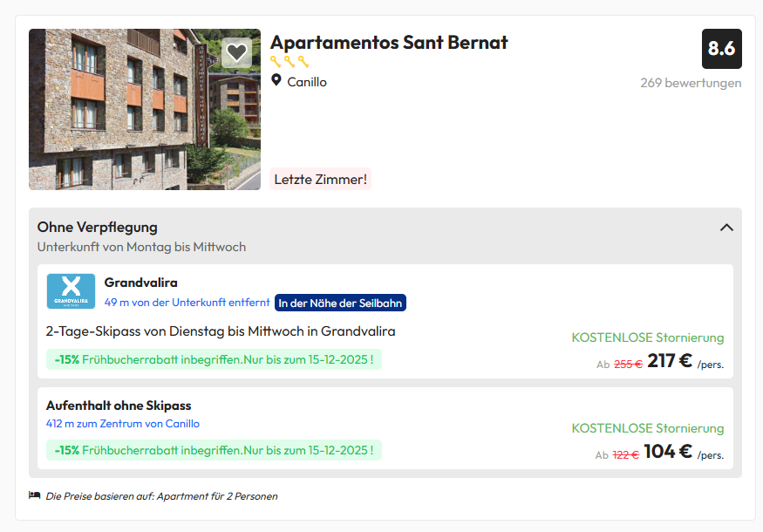
Task: Click the bed icon beside price basis note
Action: (x=34, y=495)
